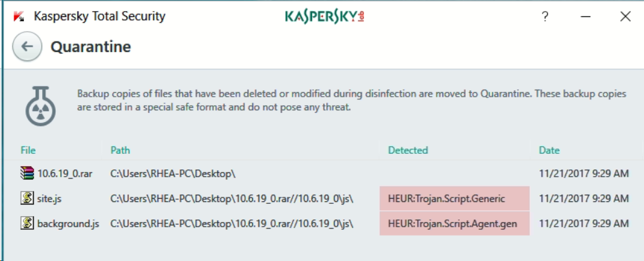
Task: Click the quarantine flask radiation icon
Action: (x=41, y=105)
